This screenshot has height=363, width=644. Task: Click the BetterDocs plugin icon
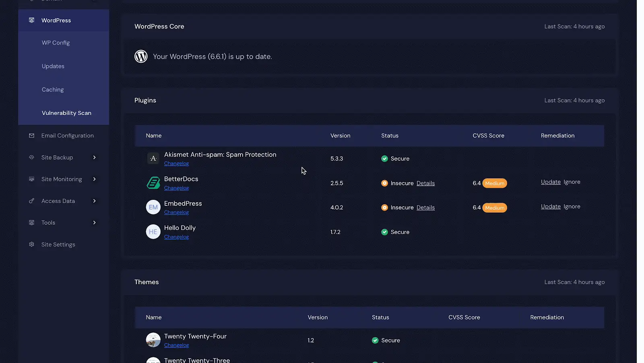153,183
